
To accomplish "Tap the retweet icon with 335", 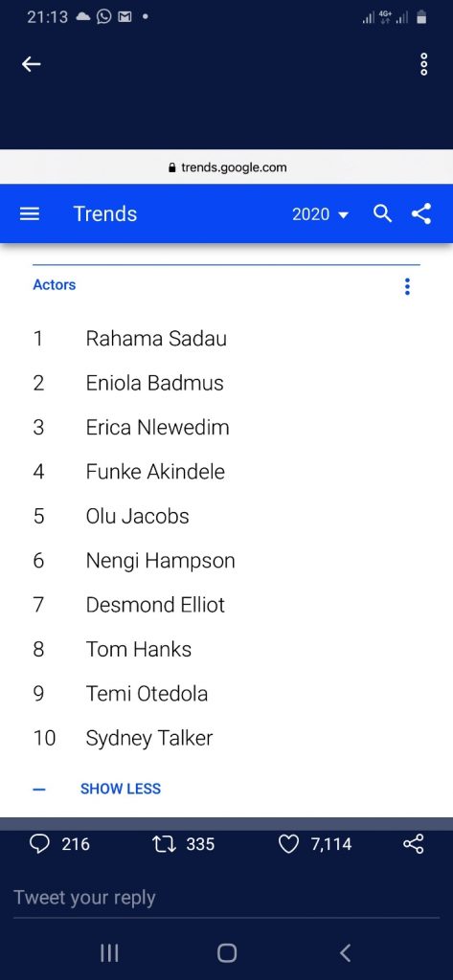I will pyautogui.click(x=164, y=845).
